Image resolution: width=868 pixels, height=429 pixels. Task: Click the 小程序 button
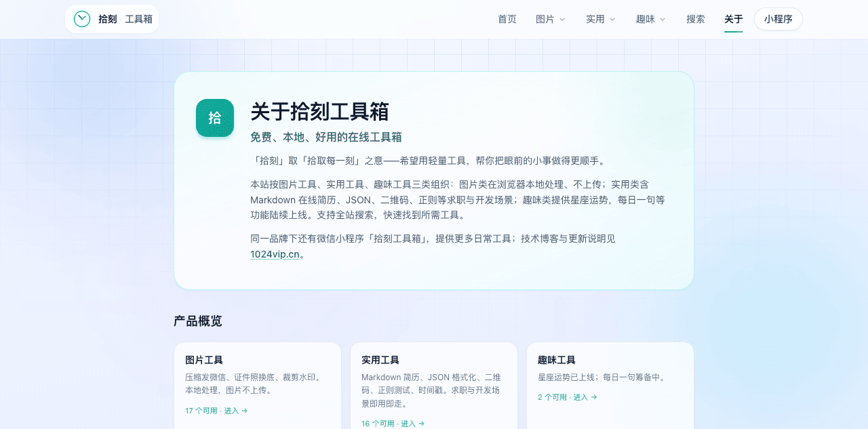778,19
